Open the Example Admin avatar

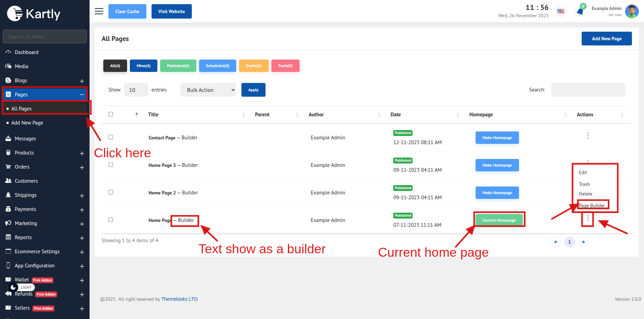tap(632, 11)
